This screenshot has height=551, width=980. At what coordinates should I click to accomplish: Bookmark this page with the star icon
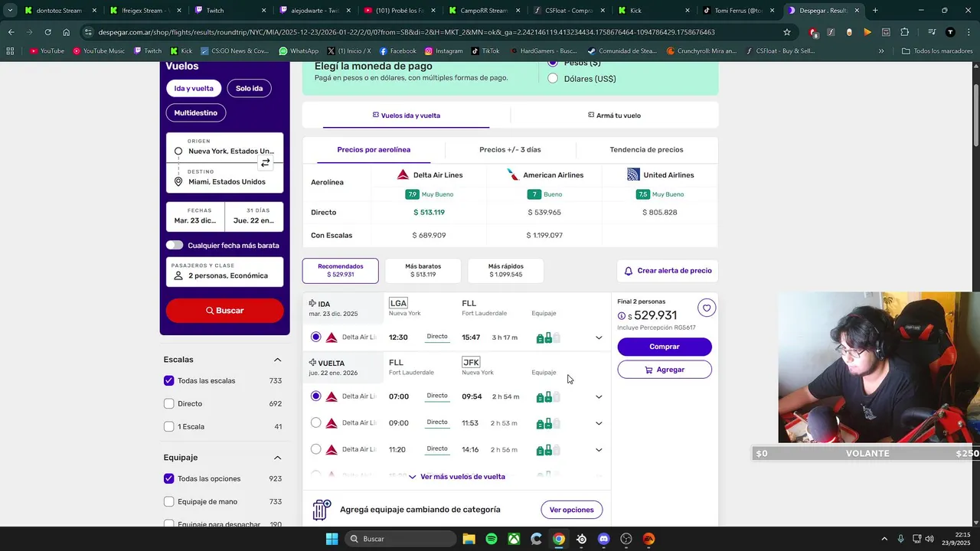coord(786,32)
